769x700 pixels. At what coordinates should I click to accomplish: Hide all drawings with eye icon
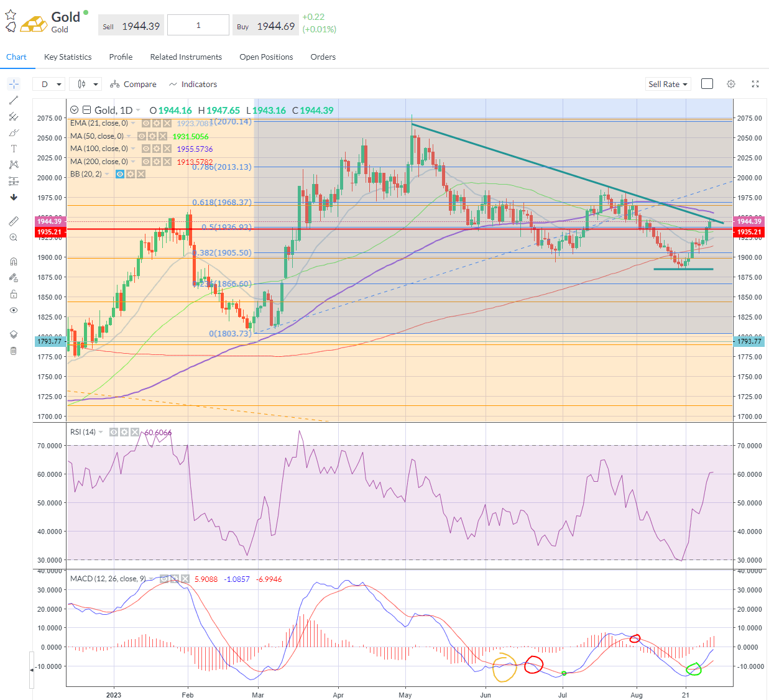coord(14,310)
